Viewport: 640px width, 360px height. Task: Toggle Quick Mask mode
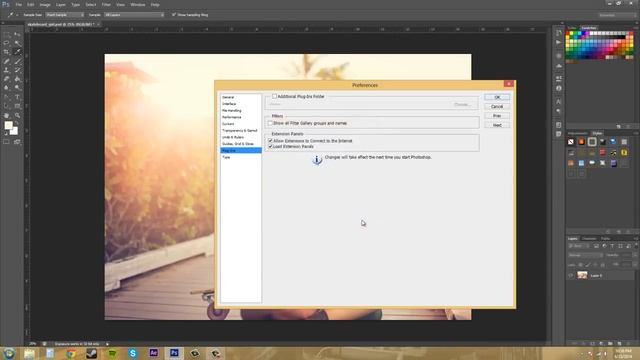[x=6, y=142]
